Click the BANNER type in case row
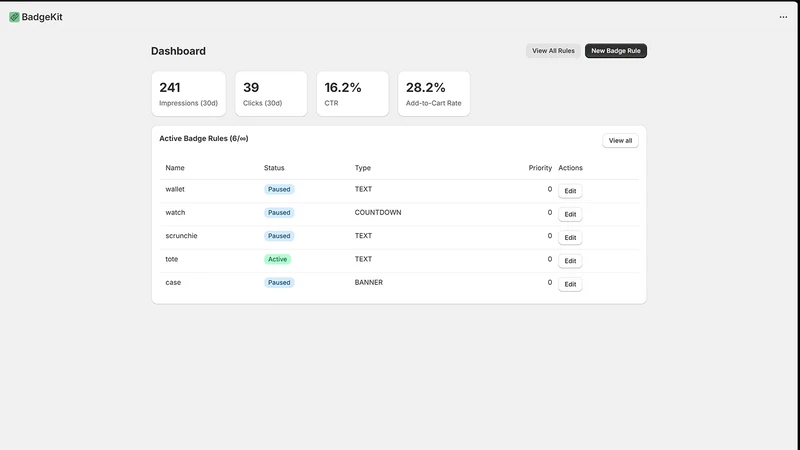 pos(368,282)
